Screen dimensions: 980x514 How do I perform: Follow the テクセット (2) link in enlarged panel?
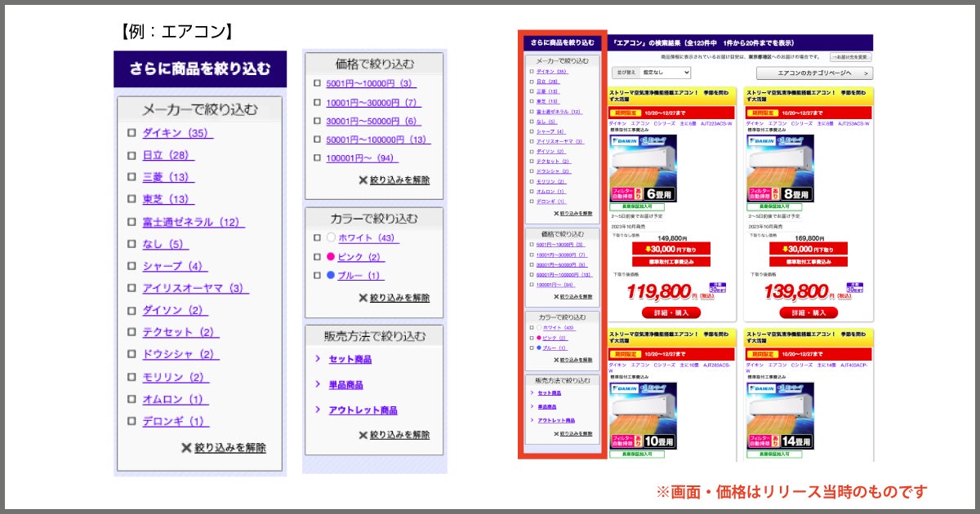click(x=180, y=332)
